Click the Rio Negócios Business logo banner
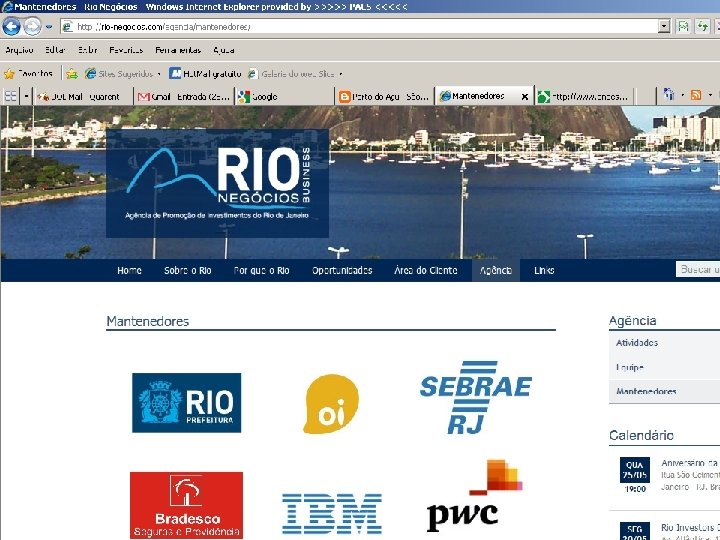Viewport: 720px width, 540px height. click(217, 183)
